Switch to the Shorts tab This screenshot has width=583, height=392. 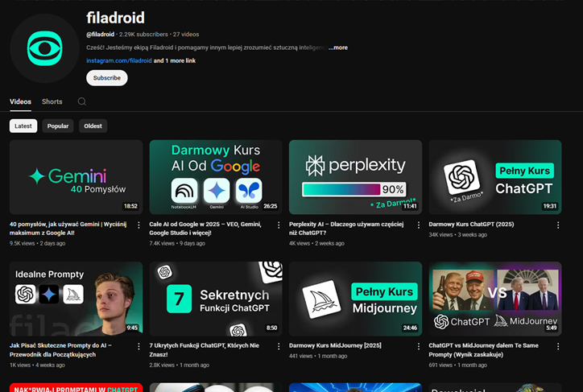(52, 101)
